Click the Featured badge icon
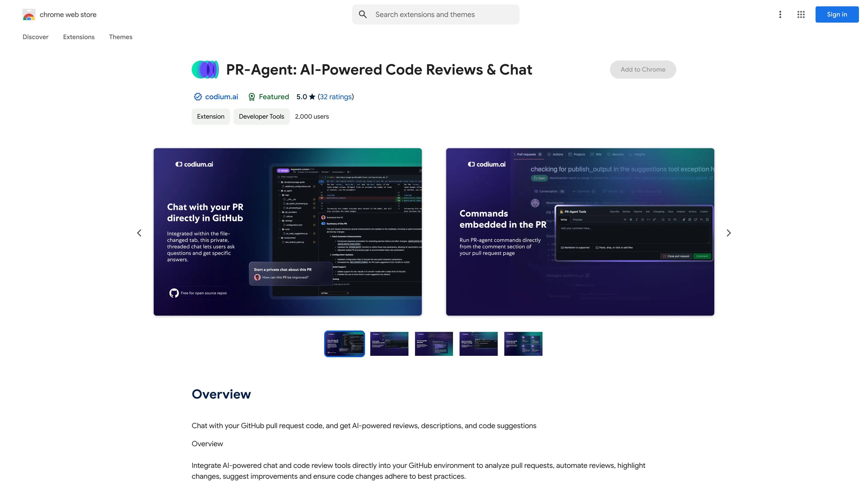Viewport: 868px width, 488px height. point(252,97)
